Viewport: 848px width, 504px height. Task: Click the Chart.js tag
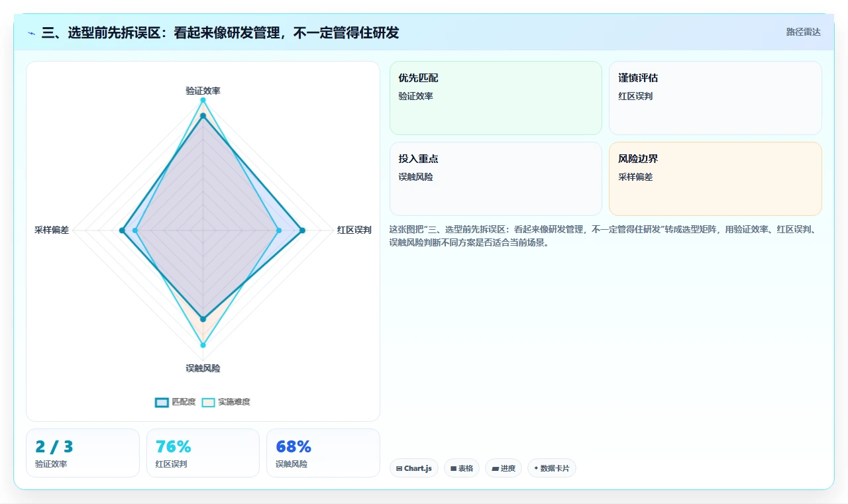click(414, 468)
